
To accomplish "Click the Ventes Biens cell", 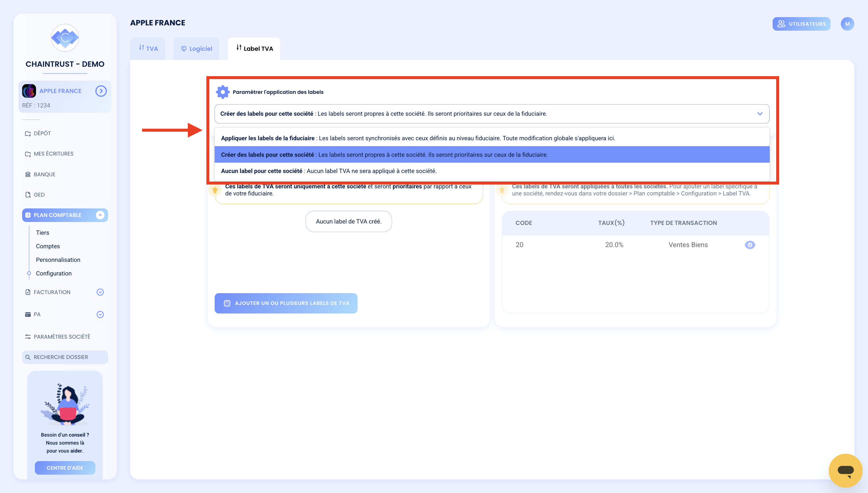I will 688,244.
